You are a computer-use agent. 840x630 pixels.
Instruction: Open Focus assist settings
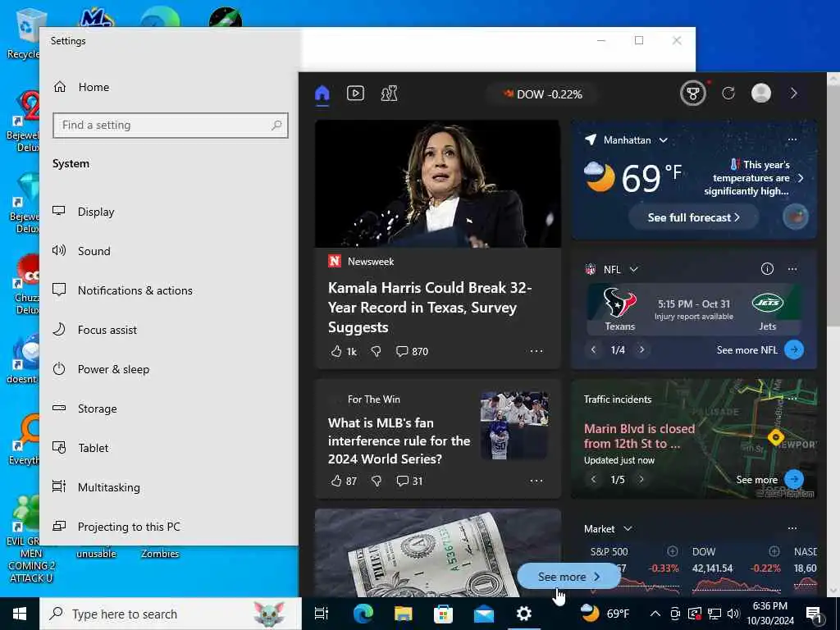(x=169, y=330)
